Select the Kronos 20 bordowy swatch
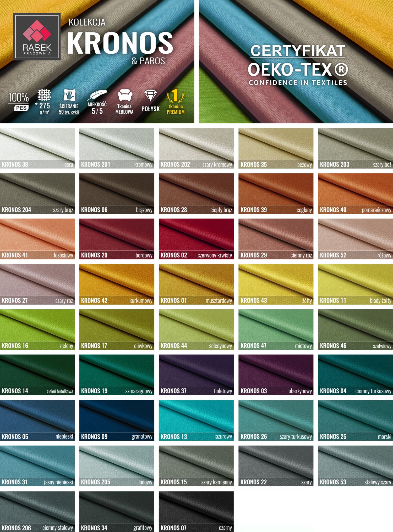 [117, 239]
